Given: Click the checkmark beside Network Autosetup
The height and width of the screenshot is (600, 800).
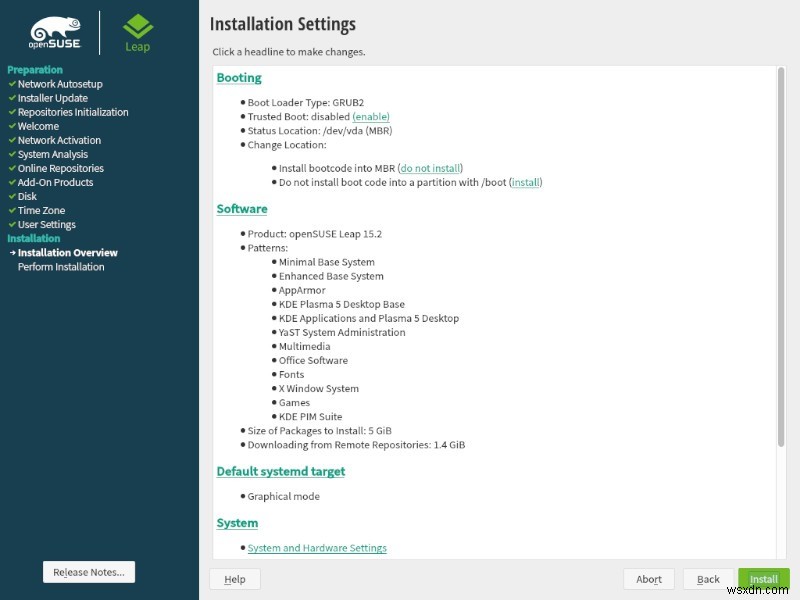Looking at the screenshot, I should (x=10, y=84).
